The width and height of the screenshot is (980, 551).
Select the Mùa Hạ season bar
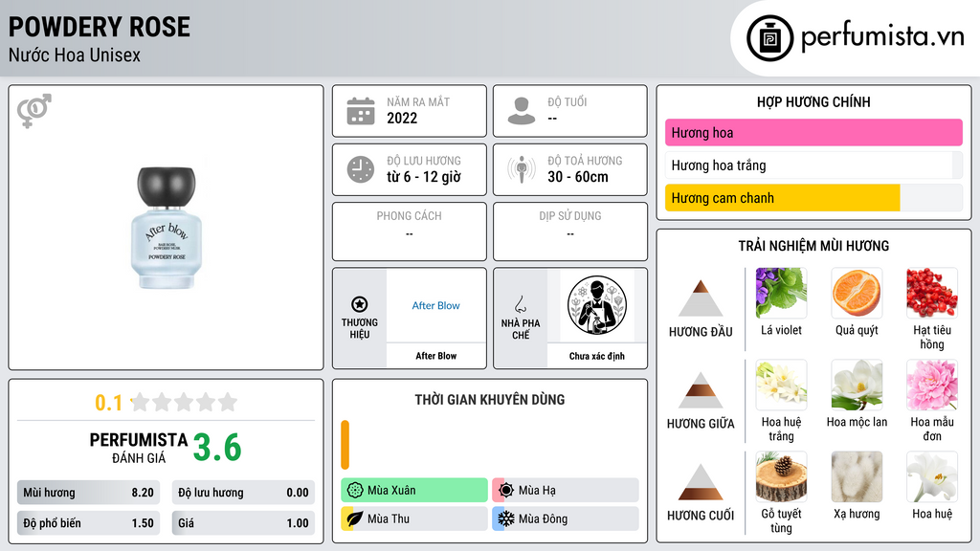pyautogui.click(x=566, y=490)
